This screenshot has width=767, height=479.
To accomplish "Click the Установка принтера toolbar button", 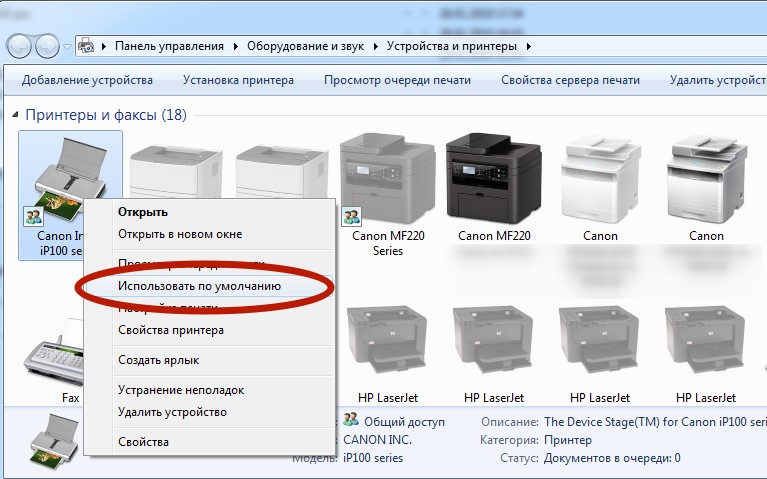I will 238,80.
